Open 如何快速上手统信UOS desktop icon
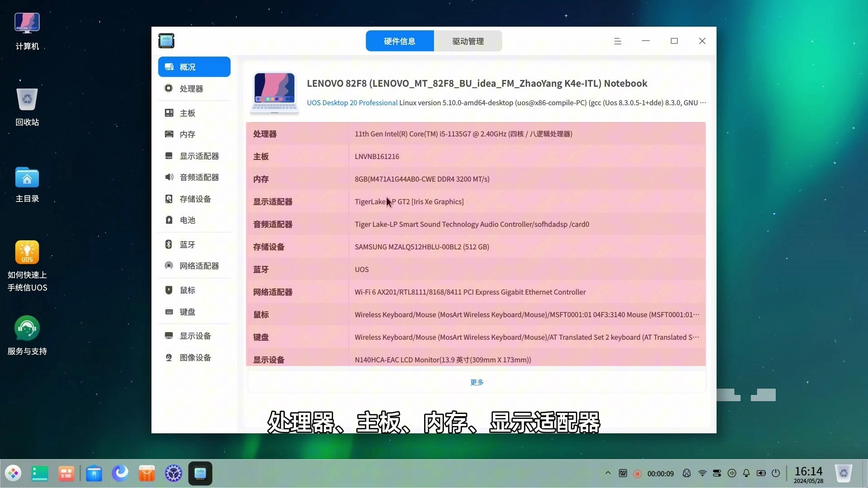The height and width of the screenshot is (488, 868). [x=27, y=266]
